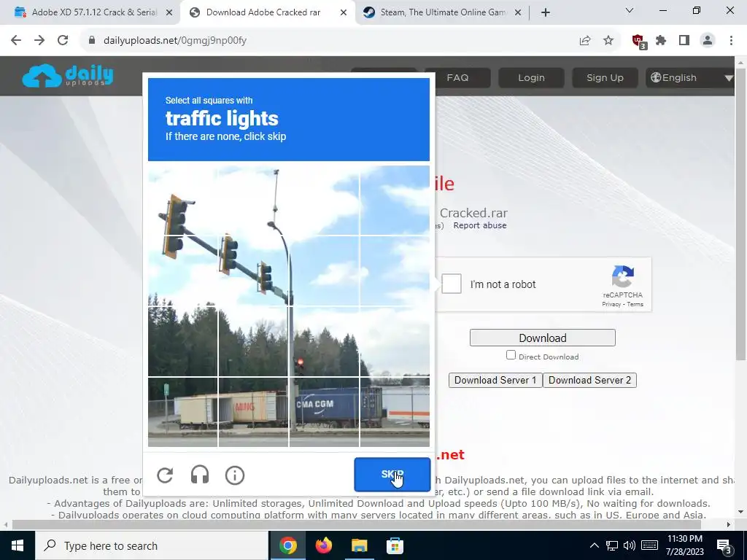The width and height of the screenshot is (747, 560).
Task: Choose Download Server 1
Action: (495, 380)
